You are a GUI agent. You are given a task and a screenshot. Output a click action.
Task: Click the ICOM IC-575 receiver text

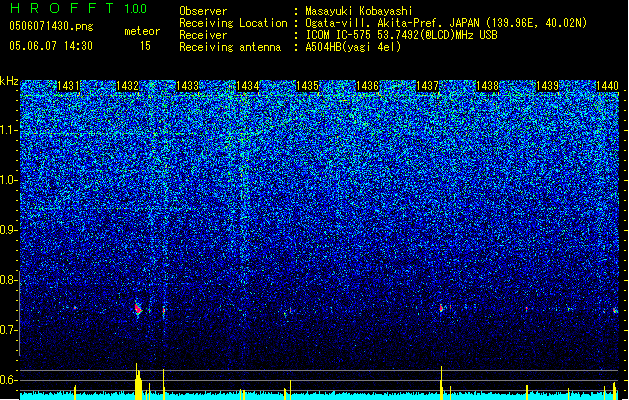401,35
